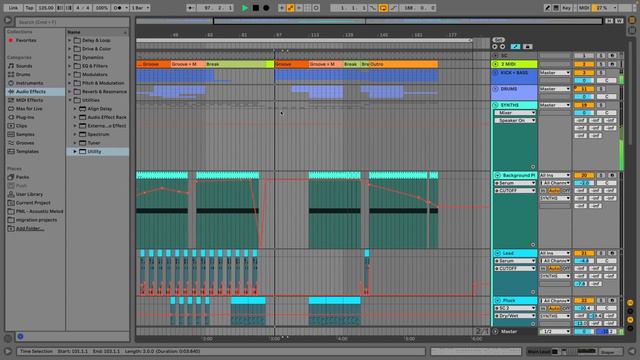Expand the Delay & Loop folder

(70, 40)
